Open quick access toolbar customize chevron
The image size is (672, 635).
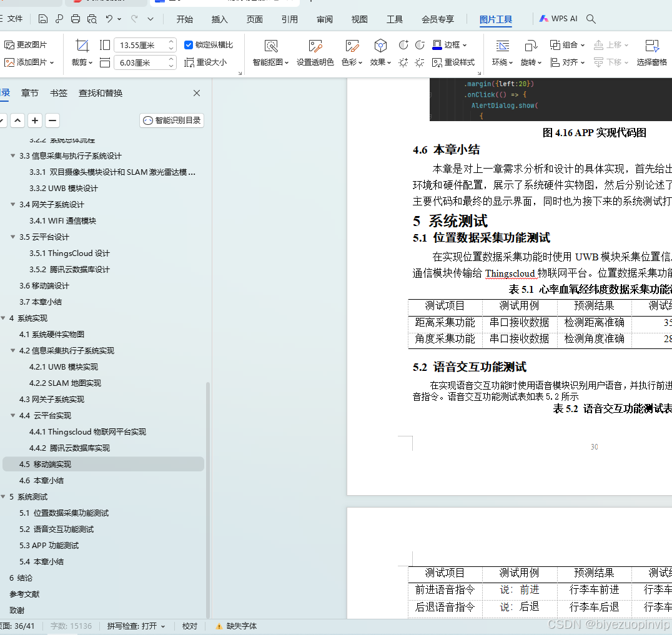click(x=151, y=19)
